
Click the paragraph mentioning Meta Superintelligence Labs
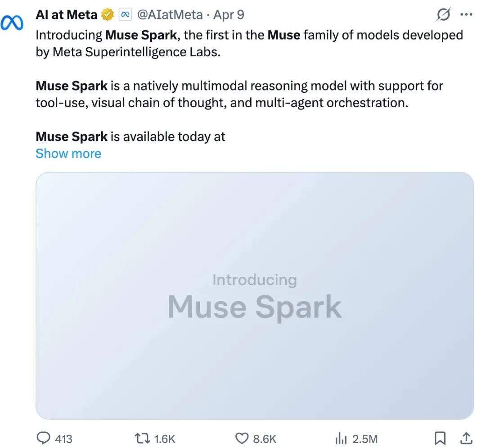[249, 43]
